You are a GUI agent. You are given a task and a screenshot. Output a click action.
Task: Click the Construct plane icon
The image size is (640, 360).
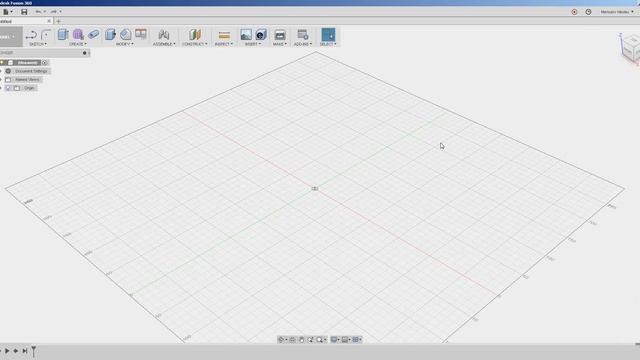195,35
